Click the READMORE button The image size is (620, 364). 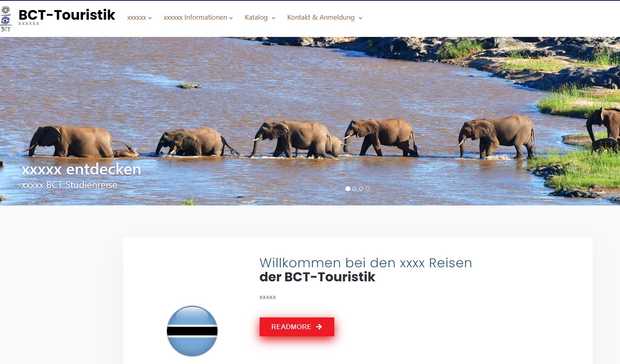[297, 327]
